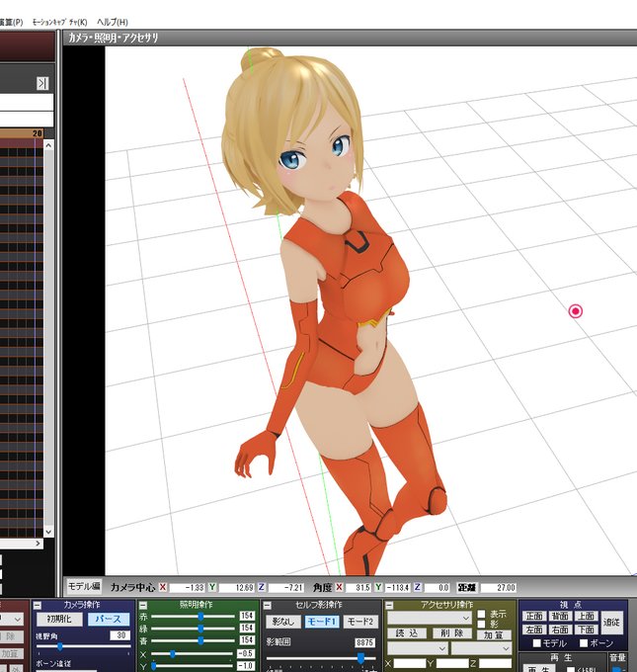Click the 角度 Y field showing -113.4
The height and width of the screenshot is (672, 637).
click(397, 588)
